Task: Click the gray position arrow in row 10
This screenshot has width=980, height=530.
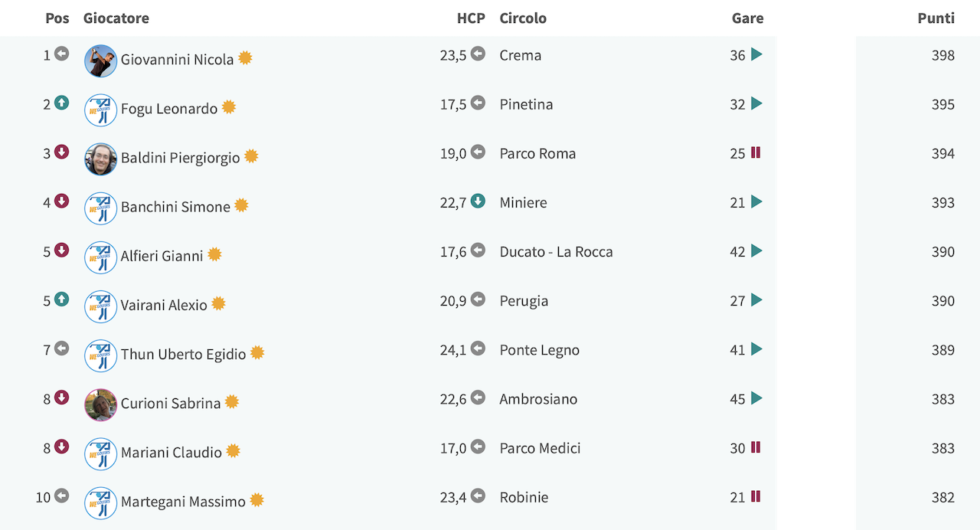Action: (62, 496)
